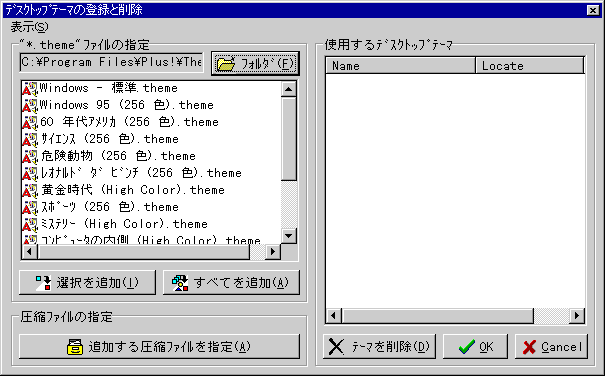Screen dimensions: 605x376
Task: Confirm with the OK button
Action: coord(475,346)
